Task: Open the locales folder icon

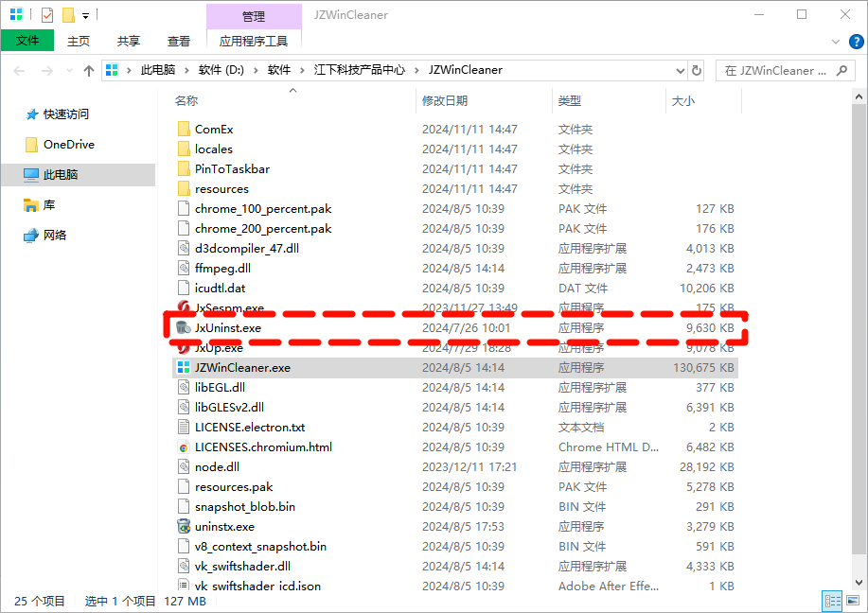Action: [184, 149]
